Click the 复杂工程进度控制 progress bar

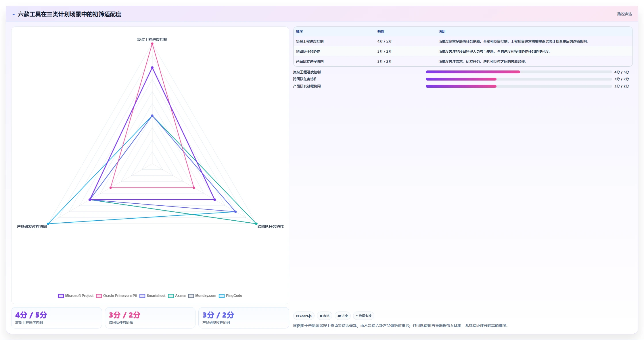519,72
